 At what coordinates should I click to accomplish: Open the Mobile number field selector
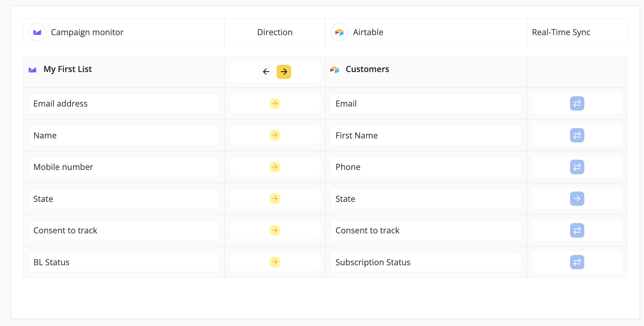[x=124, y=167]
